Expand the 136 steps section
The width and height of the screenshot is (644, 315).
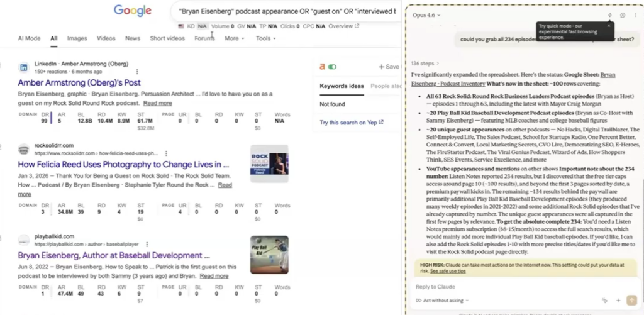pos(425,64)
